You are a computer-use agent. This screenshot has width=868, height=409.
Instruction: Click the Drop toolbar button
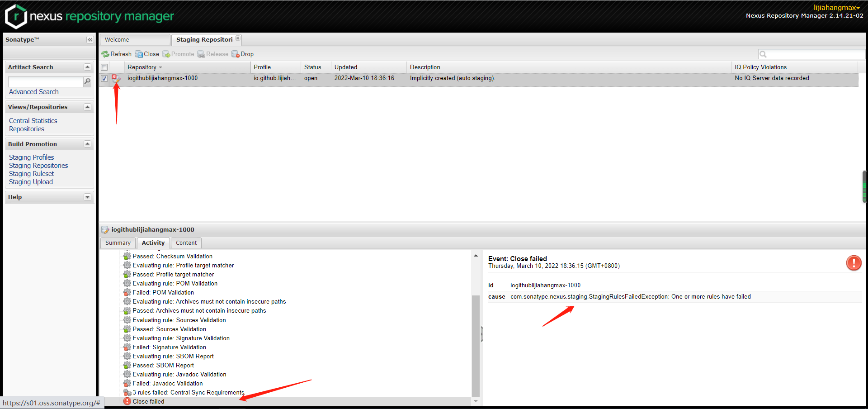pos(243,54)
